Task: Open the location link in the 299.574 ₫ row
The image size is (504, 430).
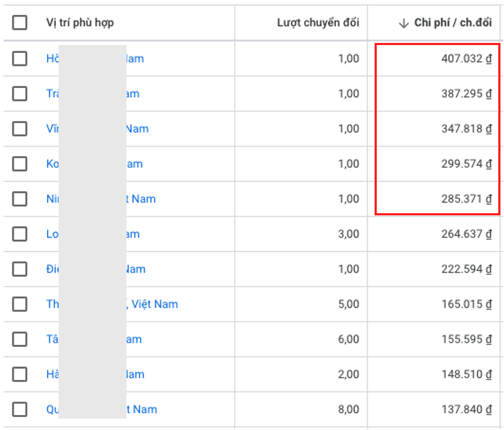Action: pos(94,164)
